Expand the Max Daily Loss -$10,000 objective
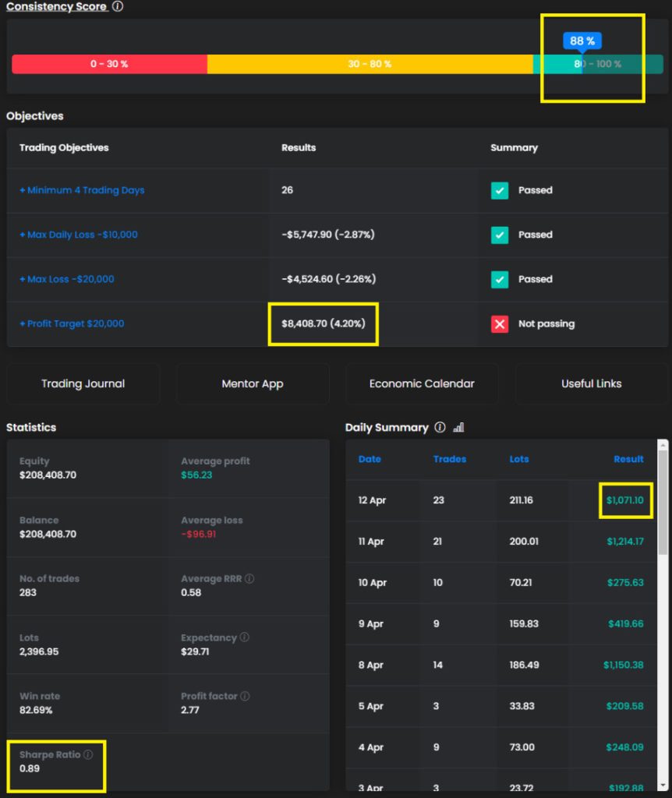The height and width of the screenshot is (798, 672). point(78,235)
